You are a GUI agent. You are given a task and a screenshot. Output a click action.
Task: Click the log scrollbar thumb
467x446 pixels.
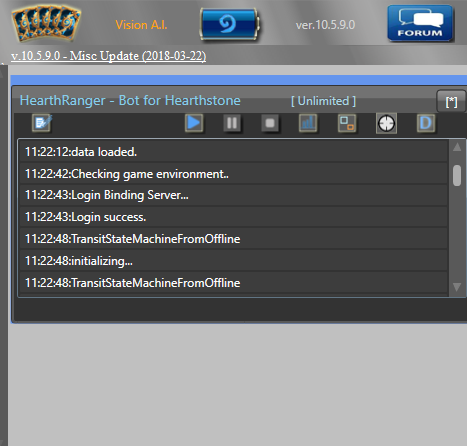tap(457, 175)
